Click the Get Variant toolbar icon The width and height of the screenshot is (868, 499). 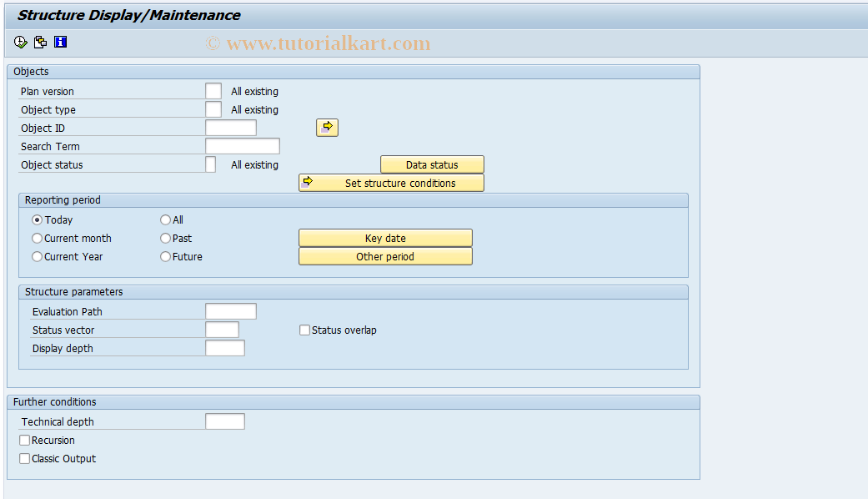click(40, 42)
